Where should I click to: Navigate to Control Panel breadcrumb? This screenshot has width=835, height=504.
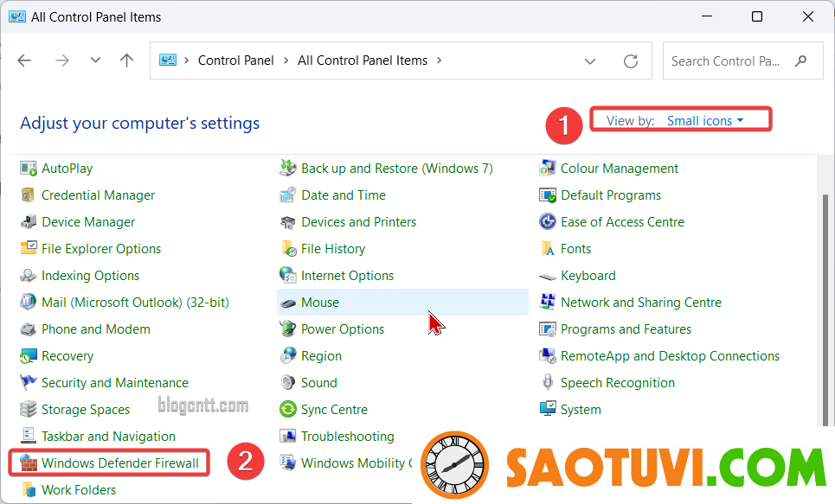(x=236, y=61)
